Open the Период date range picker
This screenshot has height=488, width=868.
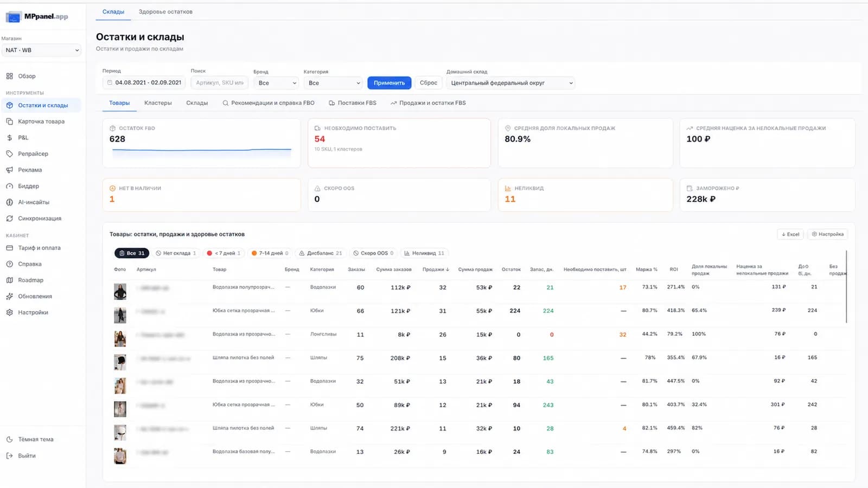[x=144, y=82]
